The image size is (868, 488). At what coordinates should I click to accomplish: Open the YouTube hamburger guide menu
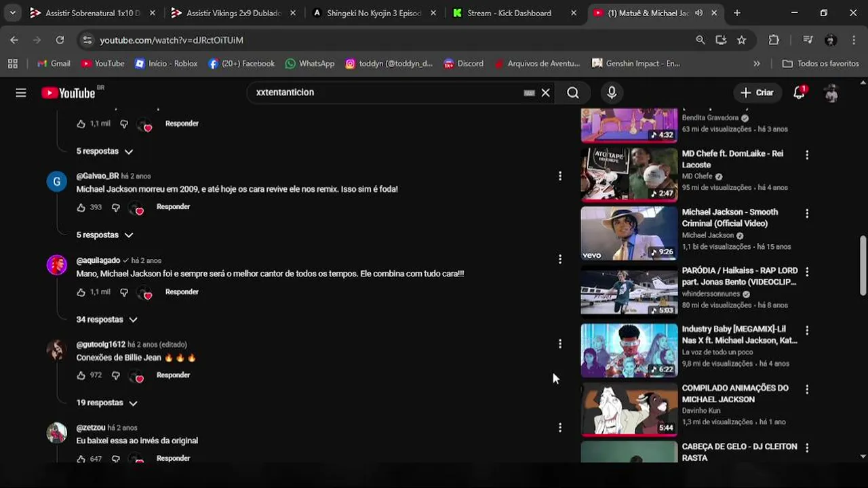click(21, 93)
